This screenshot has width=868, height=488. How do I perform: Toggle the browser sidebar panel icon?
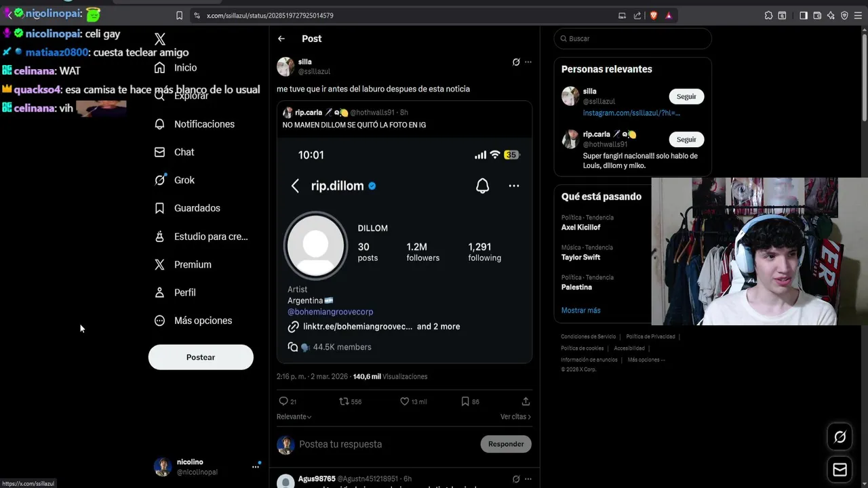[x=804, y=16]
